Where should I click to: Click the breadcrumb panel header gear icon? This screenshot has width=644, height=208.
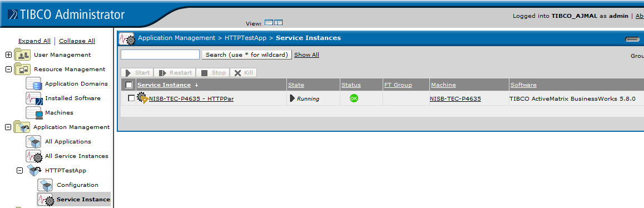pos(127,38)
